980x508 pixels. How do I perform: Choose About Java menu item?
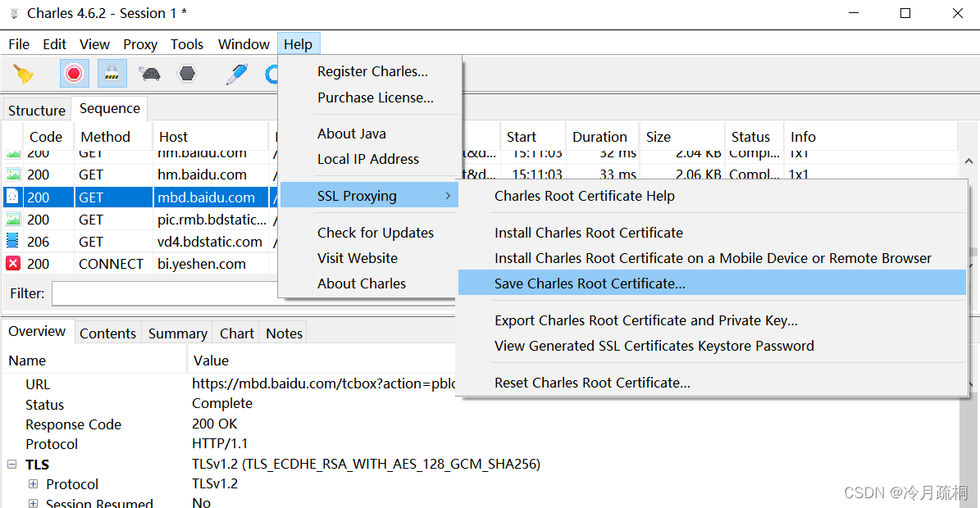coord(351,134)
